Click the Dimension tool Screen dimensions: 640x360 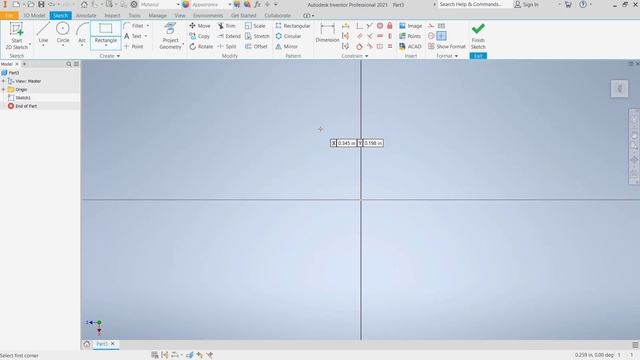pos(327,32)
